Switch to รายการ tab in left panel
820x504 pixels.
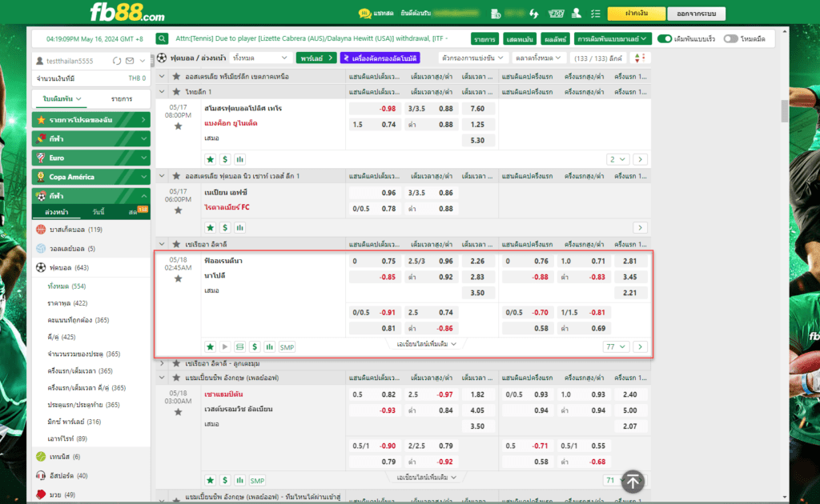pyautogui.click(x=122, y=98)
